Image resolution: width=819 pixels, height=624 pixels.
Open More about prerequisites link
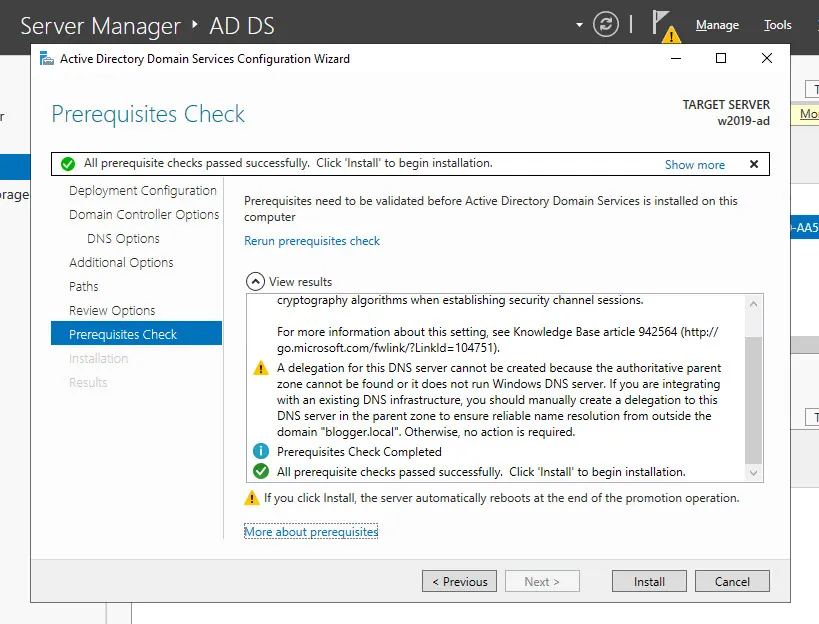pos(311,532)
